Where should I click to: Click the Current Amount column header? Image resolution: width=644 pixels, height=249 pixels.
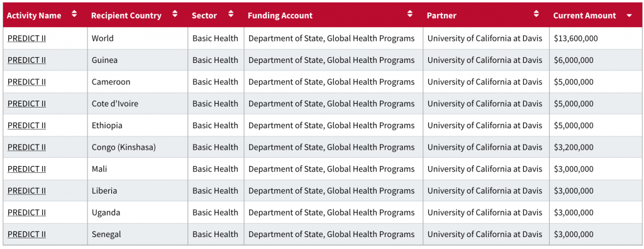click(596, 15)
